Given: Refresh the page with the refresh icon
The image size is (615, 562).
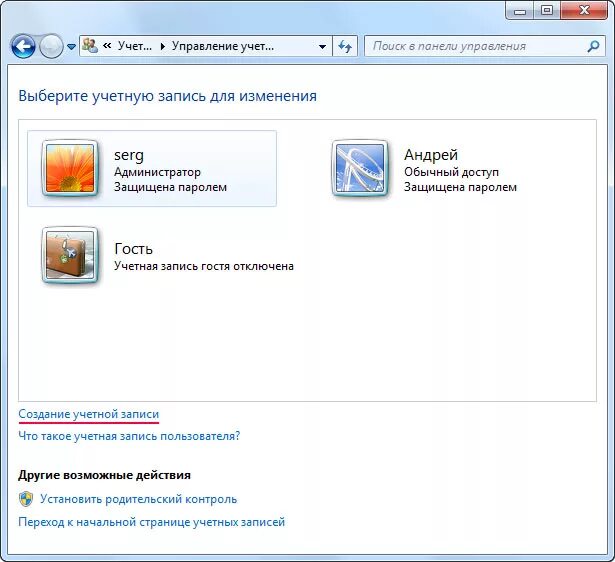Looking at the screenshot, I should [345, 46].
